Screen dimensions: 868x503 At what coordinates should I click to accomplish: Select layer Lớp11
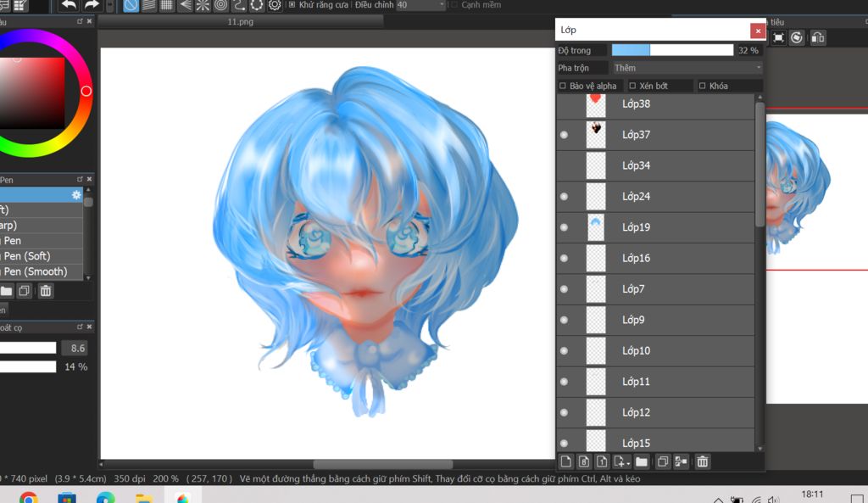click(x=655, y=382)
